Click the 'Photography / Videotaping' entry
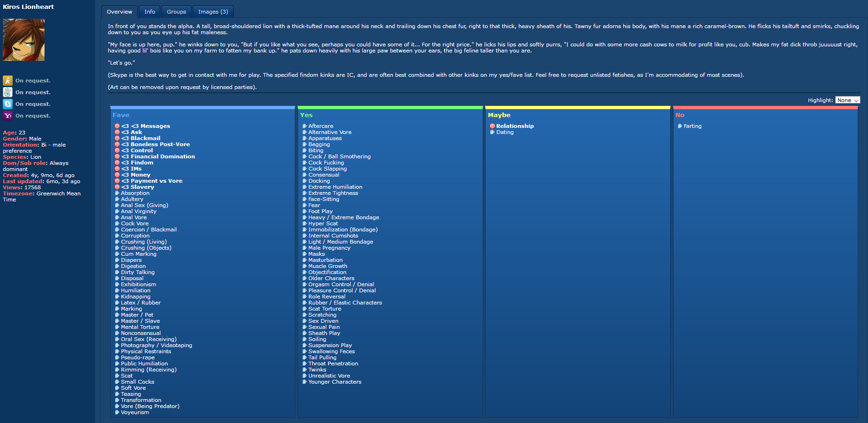 pos(157,345)
